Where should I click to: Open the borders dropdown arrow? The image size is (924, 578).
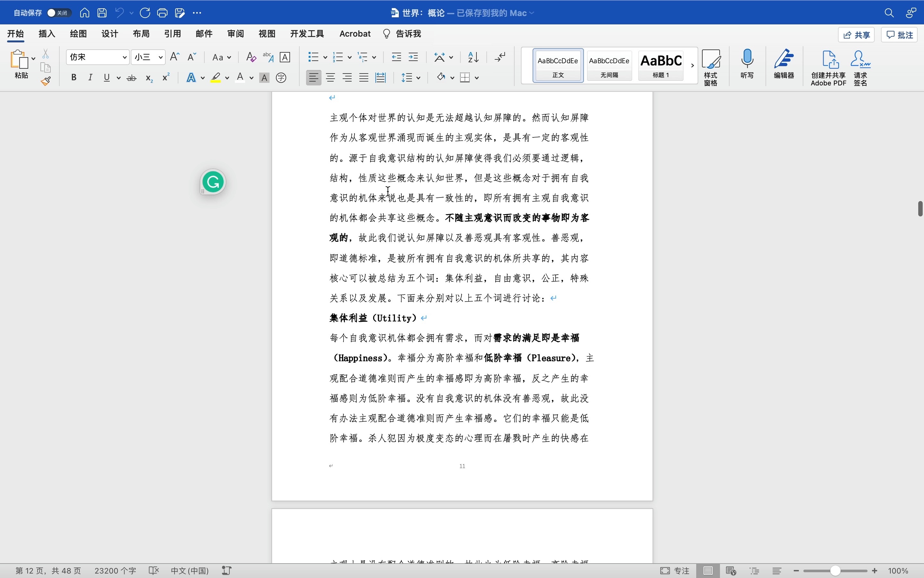click(x=477, y=78)
